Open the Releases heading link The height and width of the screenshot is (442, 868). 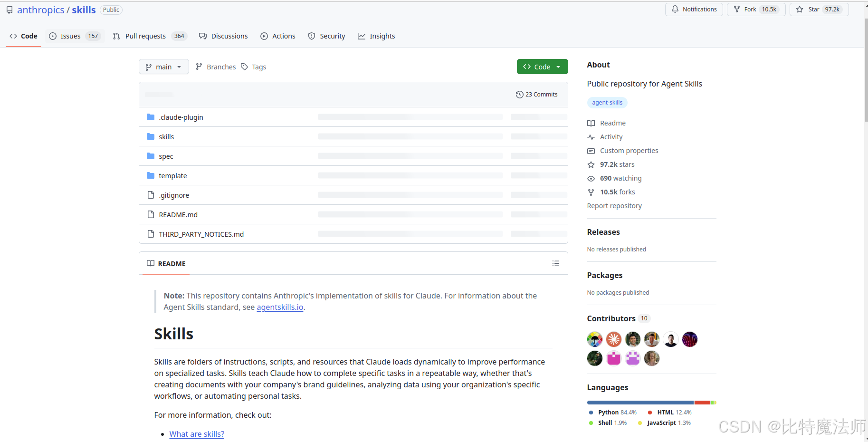[x=603, y=232]
